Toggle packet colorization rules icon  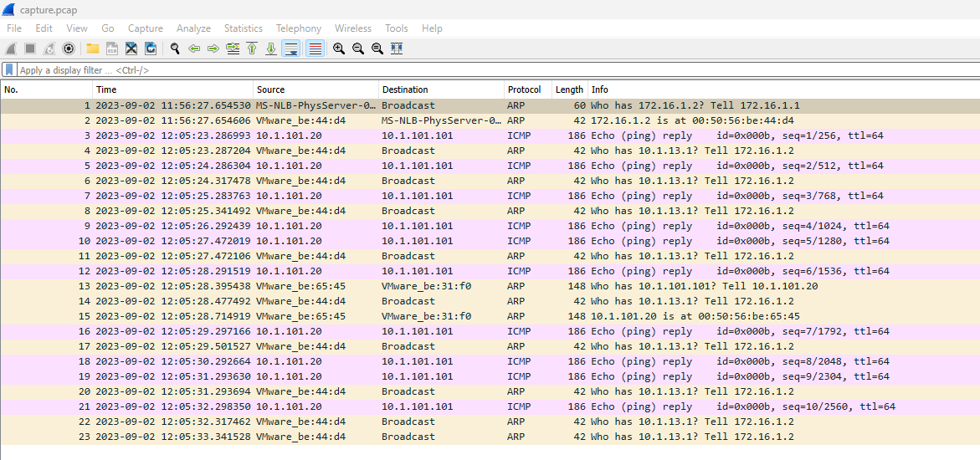click(316, 49)
